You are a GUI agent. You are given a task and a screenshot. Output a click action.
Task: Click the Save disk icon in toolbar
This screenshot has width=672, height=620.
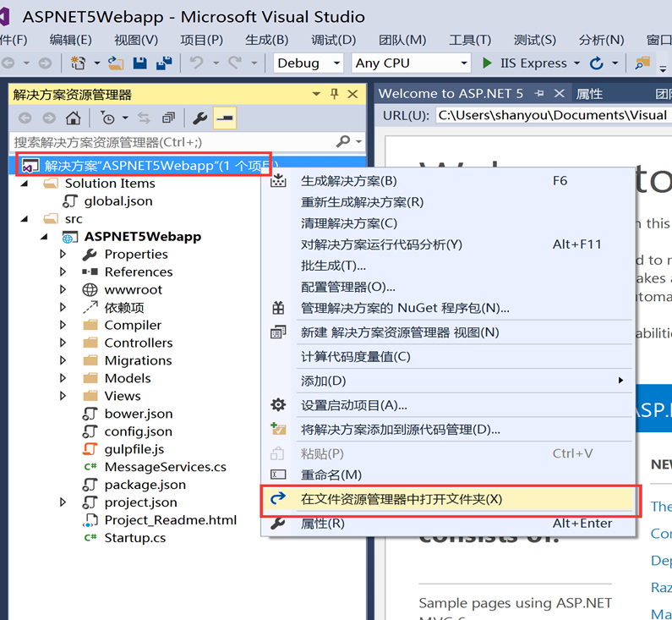click(140, 63)
